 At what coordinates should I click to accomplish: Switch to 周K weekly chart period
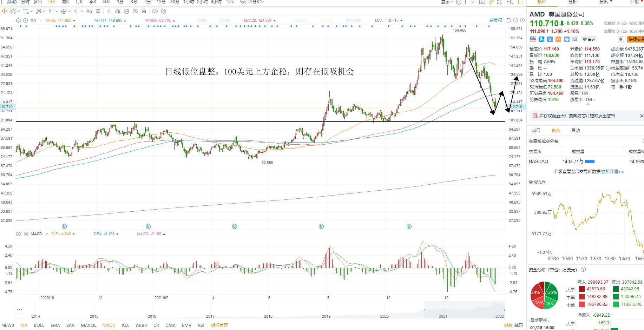point(65,2)
